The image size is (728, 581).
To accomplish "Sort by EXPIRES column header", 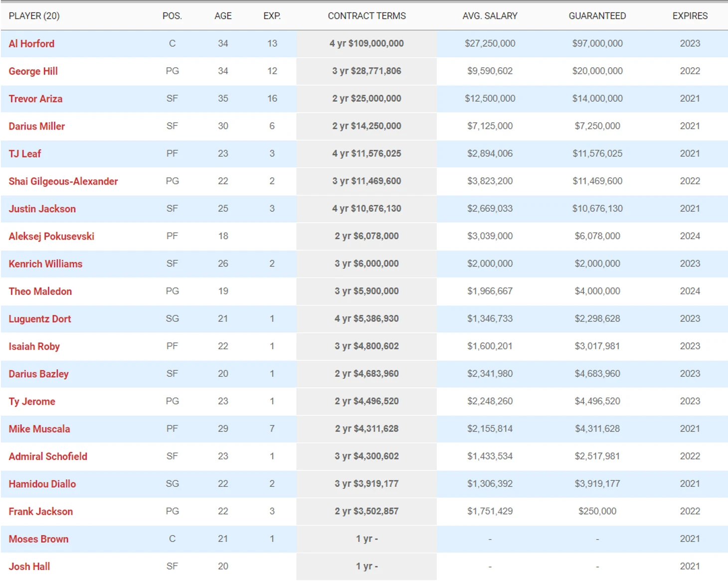I will point(690,16).
